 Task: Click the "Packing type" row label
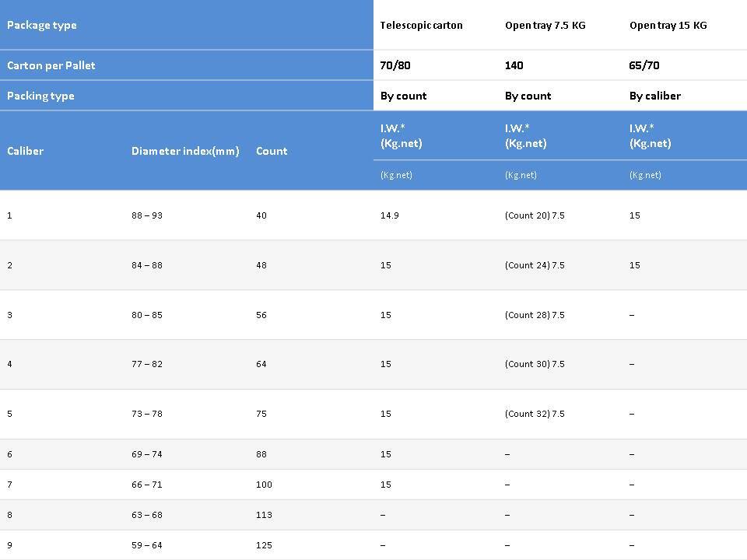[x=40, y=96]
